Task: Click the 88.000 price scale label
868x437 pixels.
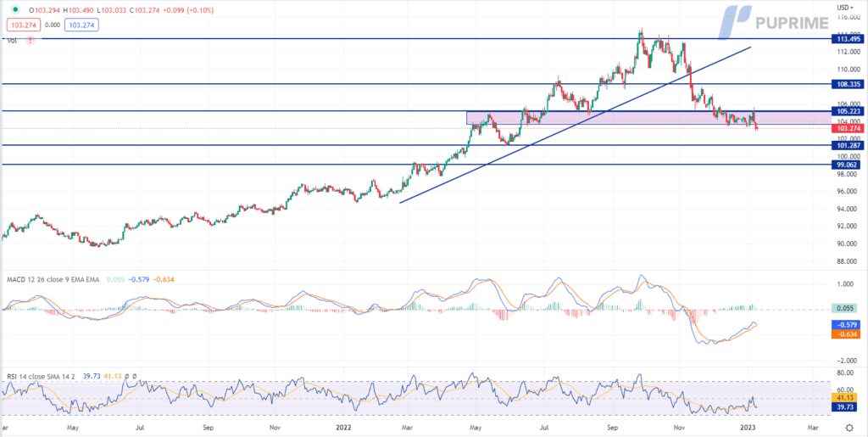Action: [846, 261]
